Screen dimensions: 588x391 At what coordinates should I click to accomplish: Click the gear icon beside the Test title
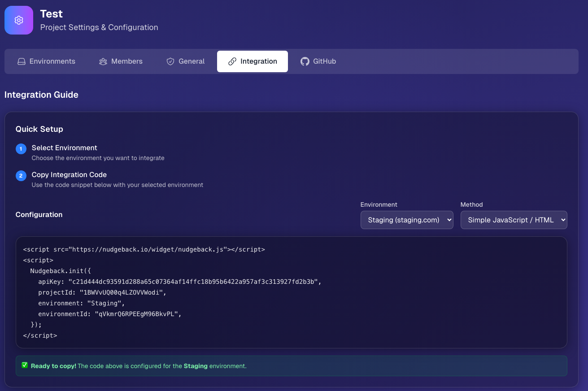pos(18,20)
